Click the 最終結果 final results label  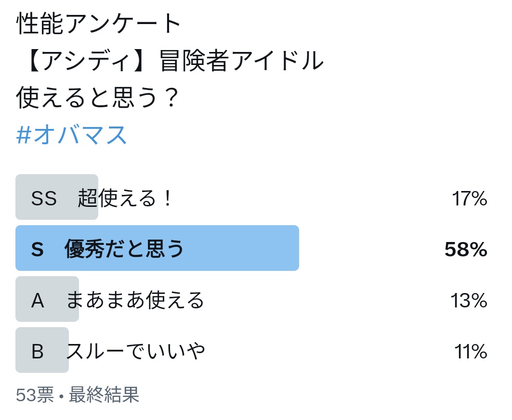104,395
